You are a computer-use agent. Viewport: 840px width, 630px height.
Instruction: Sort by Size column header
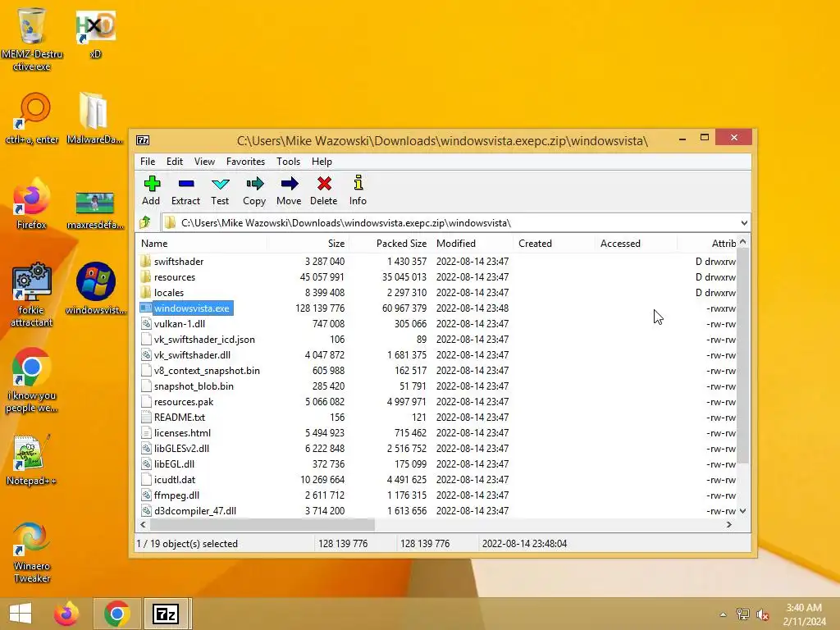[308, 243]
